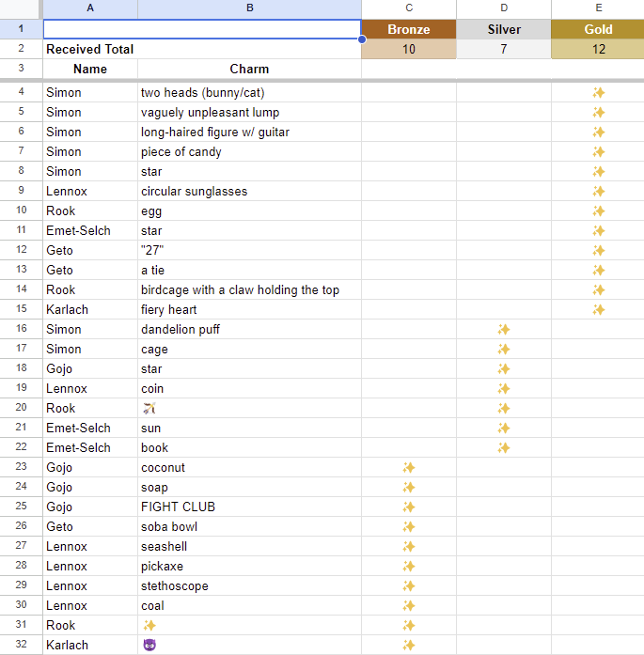The height and width of the screenshot is (655, 644).
Task: Select column E header
Action: [x=598, y=8]
